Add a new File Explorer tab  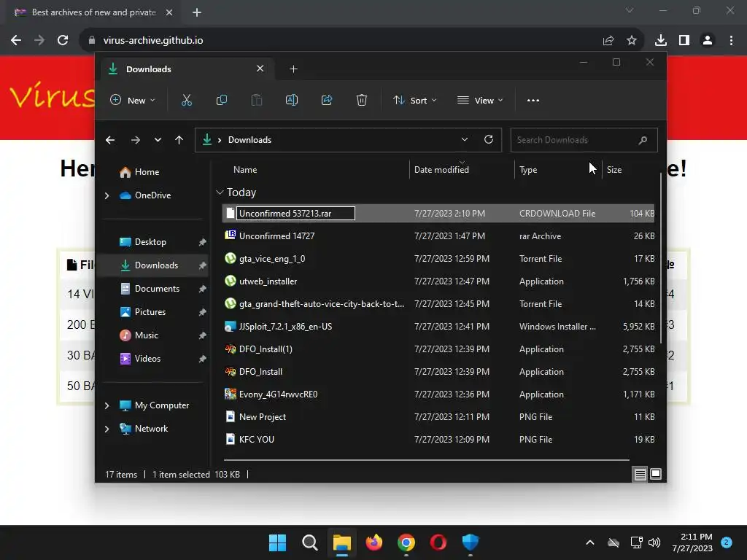click(x=293, y=69)
